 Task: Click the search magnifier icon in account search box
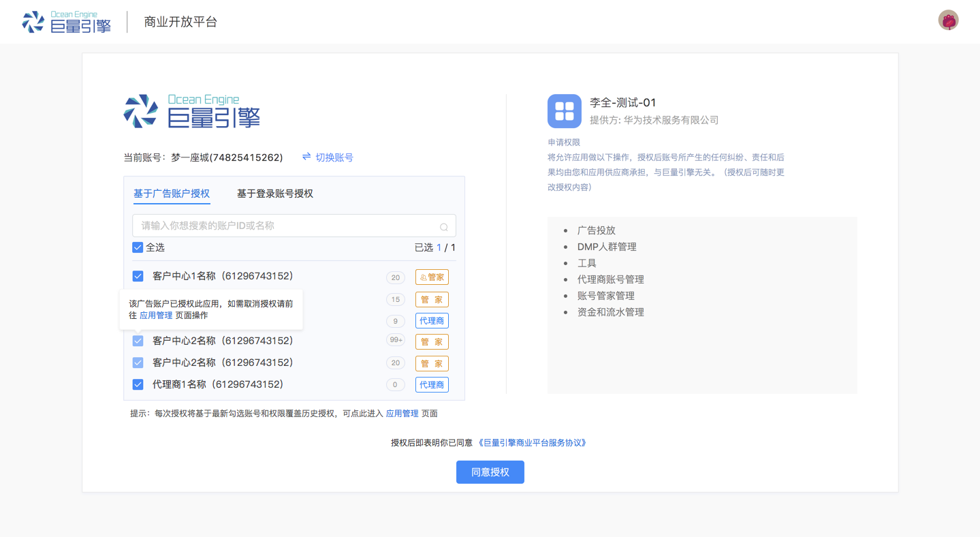(x=443, y=227)
